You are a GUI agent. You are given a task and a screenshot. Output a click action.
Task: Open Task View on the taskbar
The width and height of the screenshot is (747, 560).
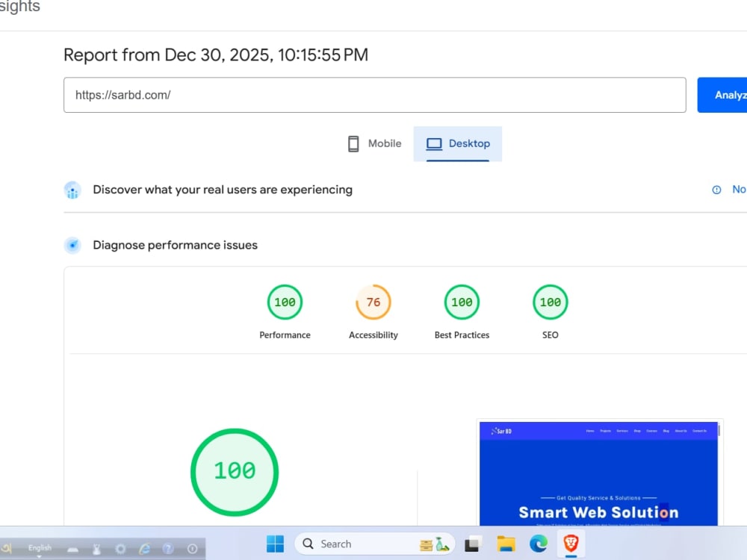tap(473, 544)
